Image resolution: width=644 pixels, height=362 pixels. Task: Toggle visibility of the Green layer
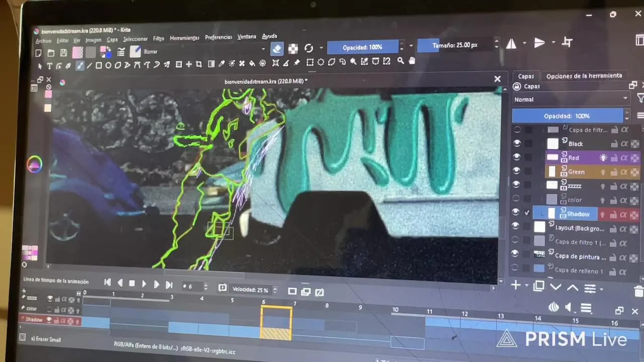click(517, 171)
